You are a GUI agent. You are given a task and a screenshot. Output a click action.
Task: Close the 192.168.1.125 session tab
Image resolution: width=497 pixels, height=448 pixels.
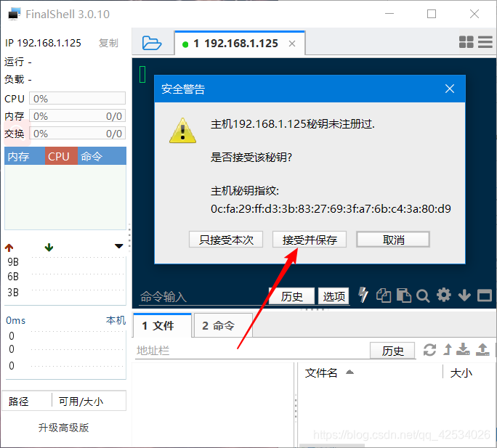pyautogui.click(x=292, y=44)
